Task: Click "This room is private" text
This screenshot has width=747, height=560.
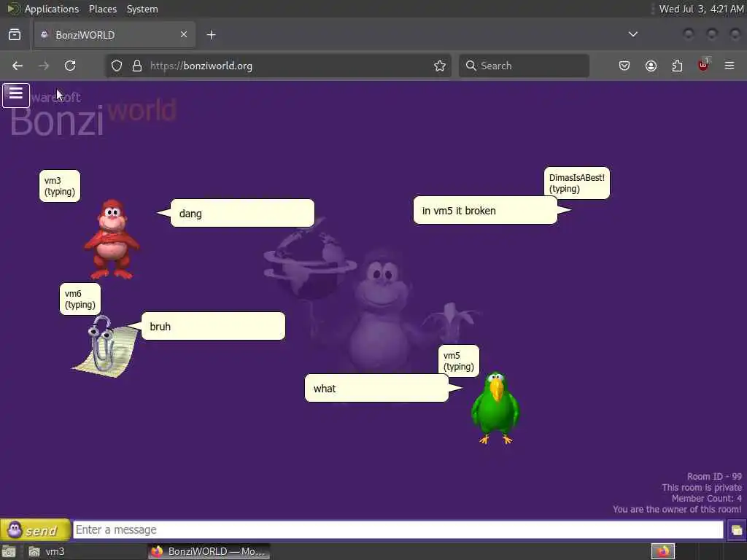Action: [x=701, y=488]
